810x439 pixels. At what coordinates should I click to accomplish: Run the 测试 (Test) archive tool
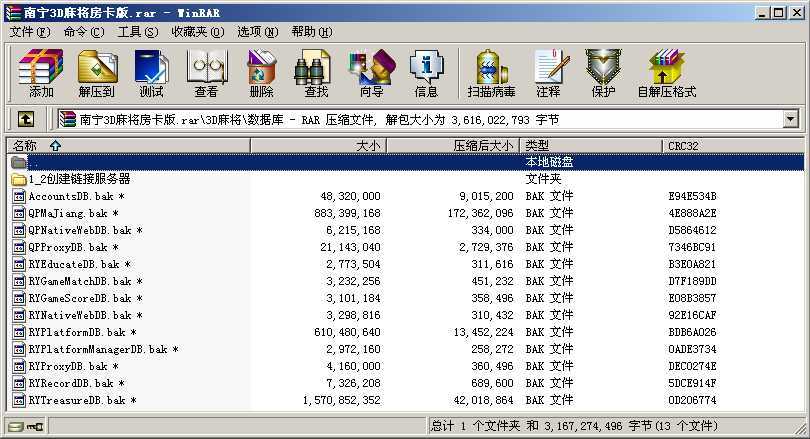(151, 74)
